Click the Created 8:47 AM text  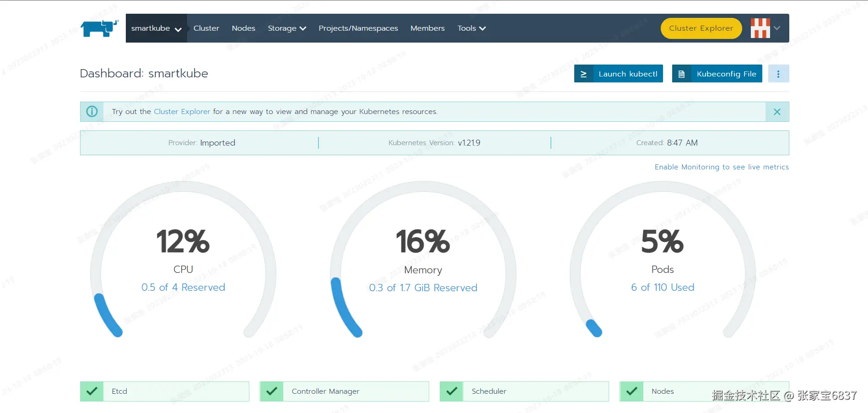[667, 143]
